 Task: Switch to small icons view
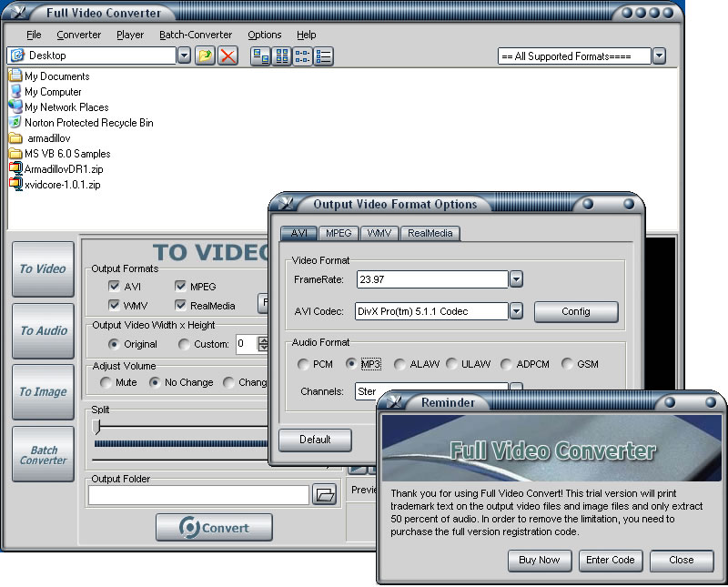point(281,56)
